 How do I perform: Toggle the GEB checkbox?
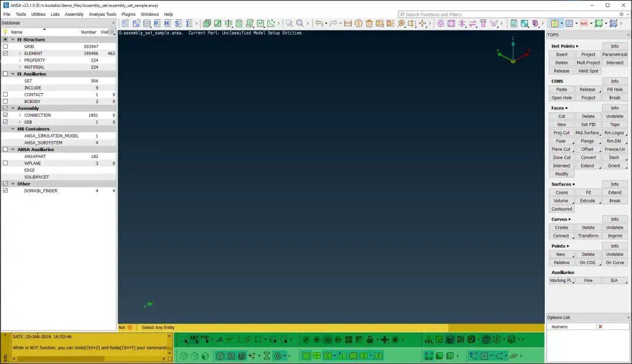pos(5,122)
